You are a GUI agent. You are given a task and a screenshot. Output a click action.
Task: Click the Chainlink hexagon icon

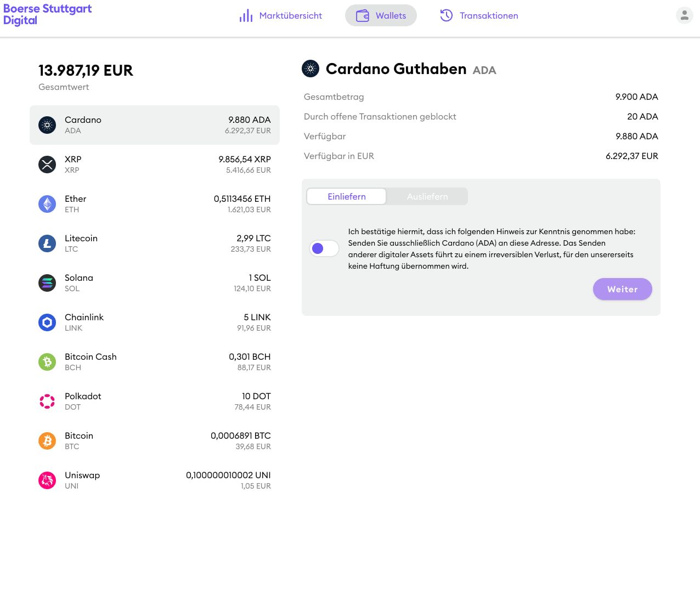tap(47, 322)
